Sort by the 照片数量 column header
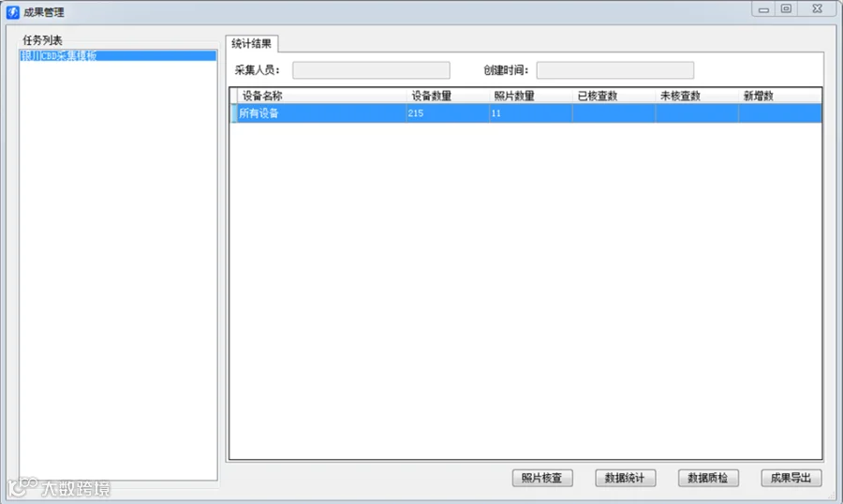Viewport: 843px width, 504px height. (531, 96)
